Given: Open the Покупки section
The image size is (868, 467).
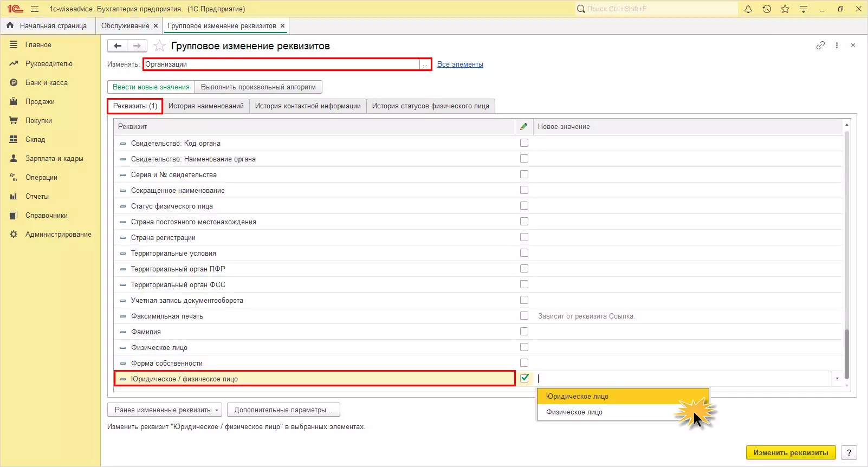Looking at the screenshot, I should [x=38, y=121].
